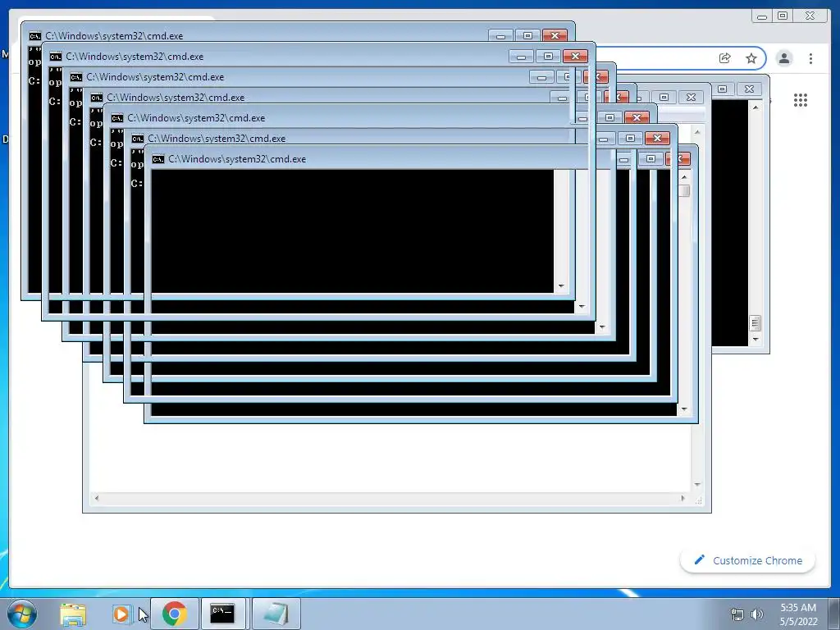Image resolution: width=840 pixels, height=630 pixels.
Task: Open the network tray icon
Action: [x=737, y=614]
